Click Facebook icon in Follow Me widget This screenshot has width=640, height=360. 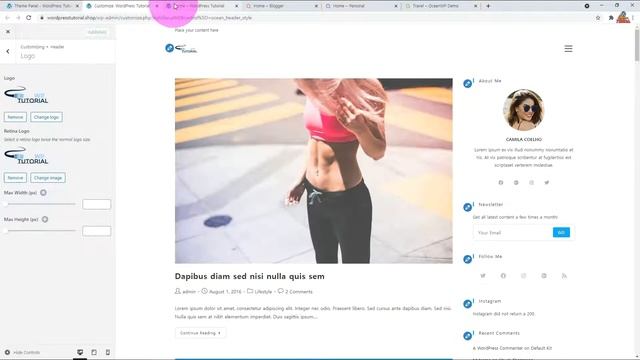click(503, 276)
